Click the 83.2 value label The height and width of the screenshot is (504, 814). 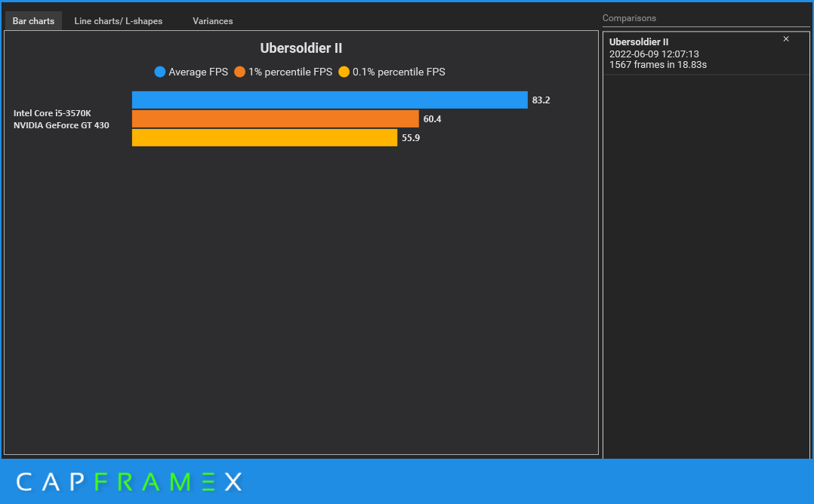click(541, 100)
